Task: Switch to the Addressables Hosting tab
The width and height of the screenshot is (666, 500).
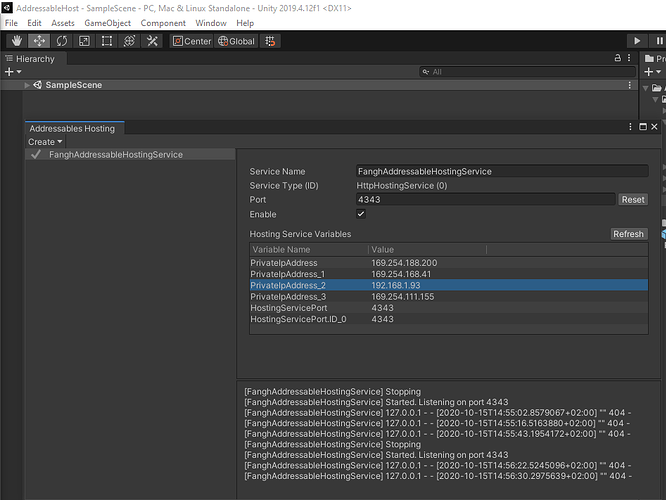Action: pyautogui.click(x=72, y=128)
